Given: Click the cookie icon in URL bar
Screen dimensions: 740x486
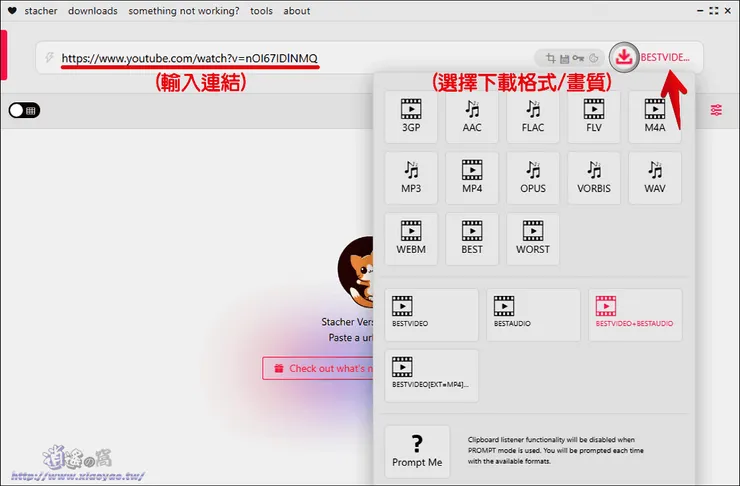Looking at the screenshot, I should [x=594, y=58].
